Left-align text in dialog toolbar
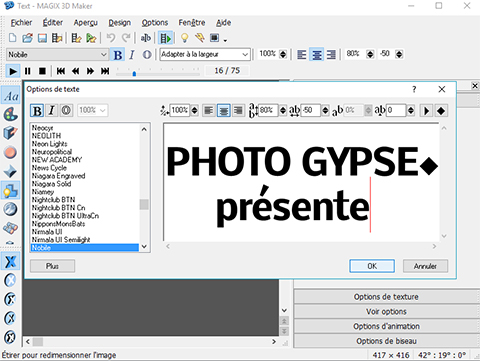 point(209,110)
